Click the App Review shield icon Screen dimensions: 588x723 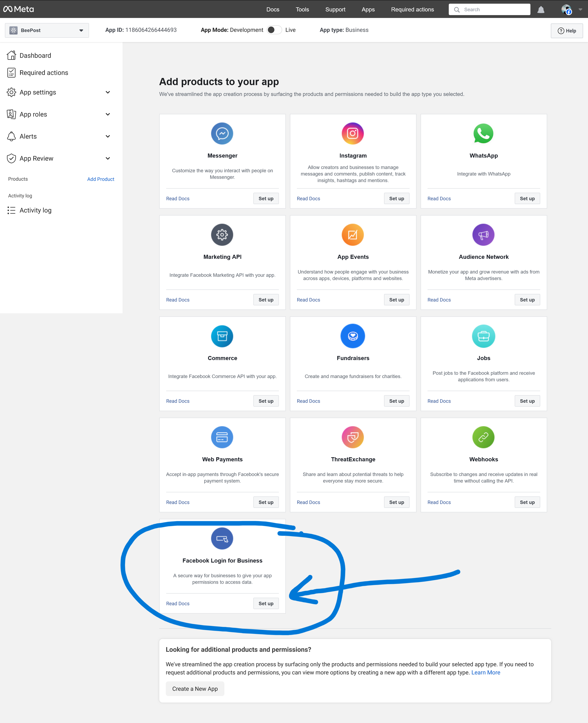pos(11,158)
